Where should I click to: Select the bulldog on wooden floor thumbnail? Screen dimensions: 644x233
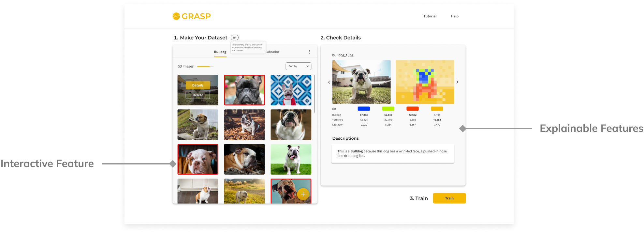click(198, 191)
